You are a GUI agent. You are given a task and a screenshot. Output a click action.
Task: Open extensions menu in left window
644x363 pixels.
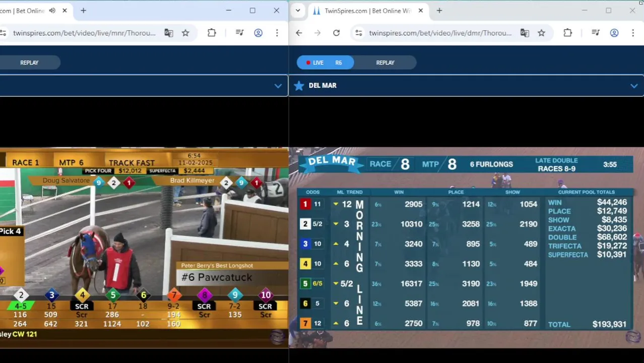(212, 33)
